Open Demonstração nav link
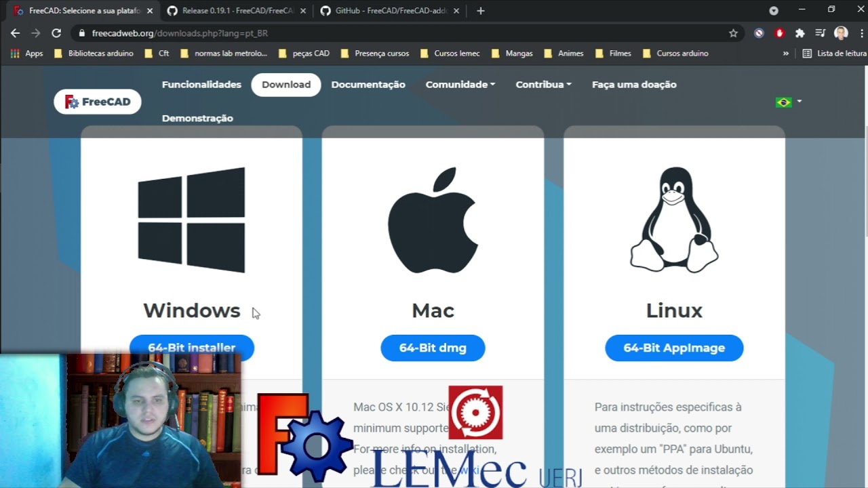 click(x=197, y=118)
